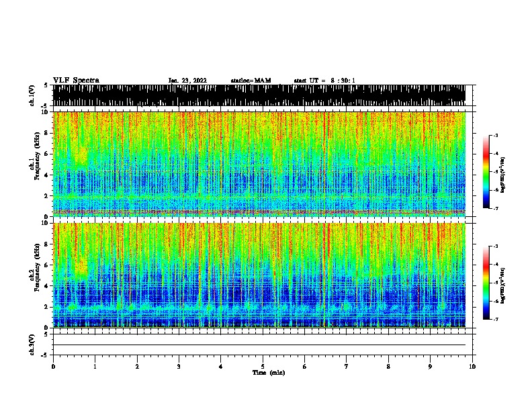The width and height of the screenshot is (532, 411).
Task: Click time axis tick label "1"
Action: pyautogui.click(x=95, y=367)
